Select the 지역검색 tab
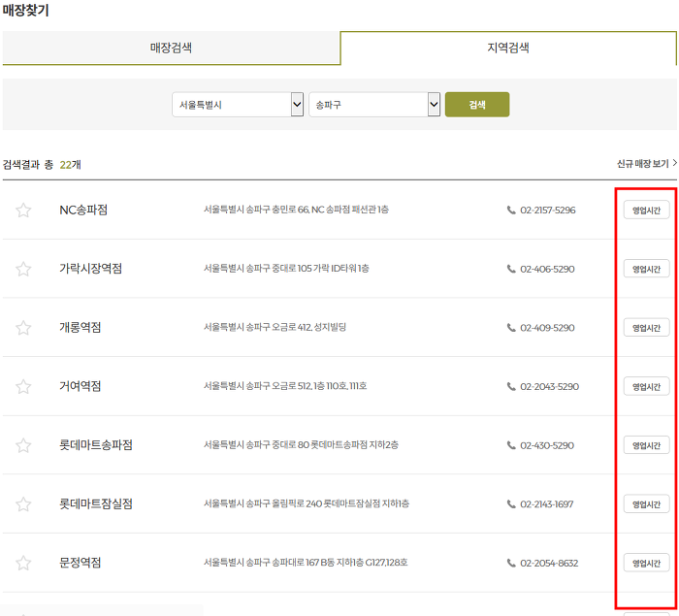The height and width of the screenshot is (616, 679). pyautogui.click(x=508, y=48)
